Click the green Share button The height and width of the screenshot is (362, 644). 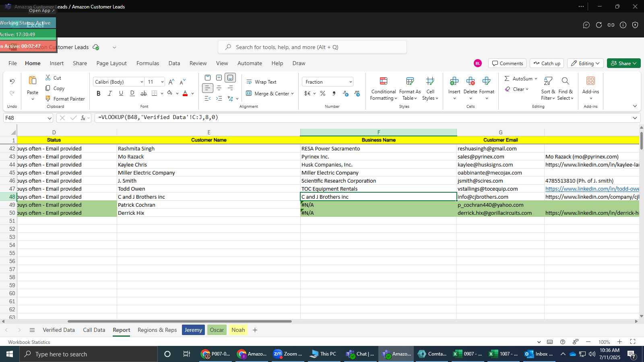[623, 63]
